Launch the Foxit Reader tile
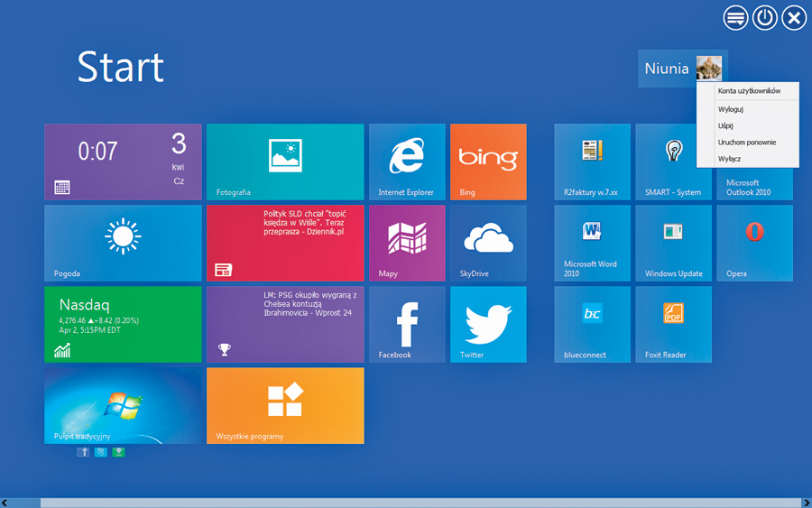 pos(673,324)
